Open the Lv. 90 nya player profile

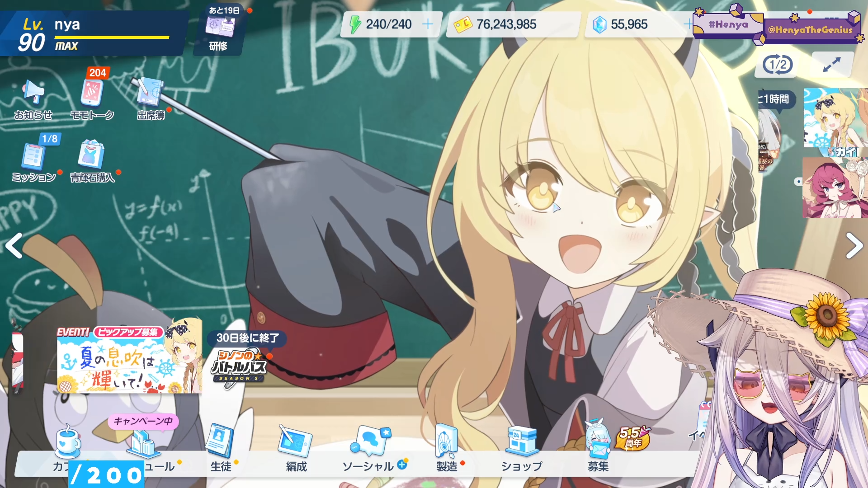click(93, 33)
